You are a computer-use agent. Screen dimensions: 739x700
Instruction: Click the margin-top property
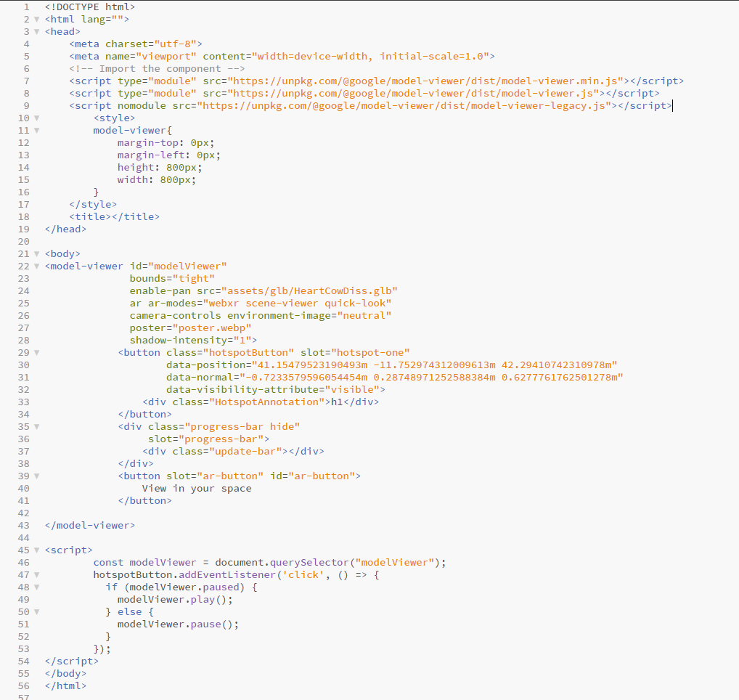pos(148,143)
